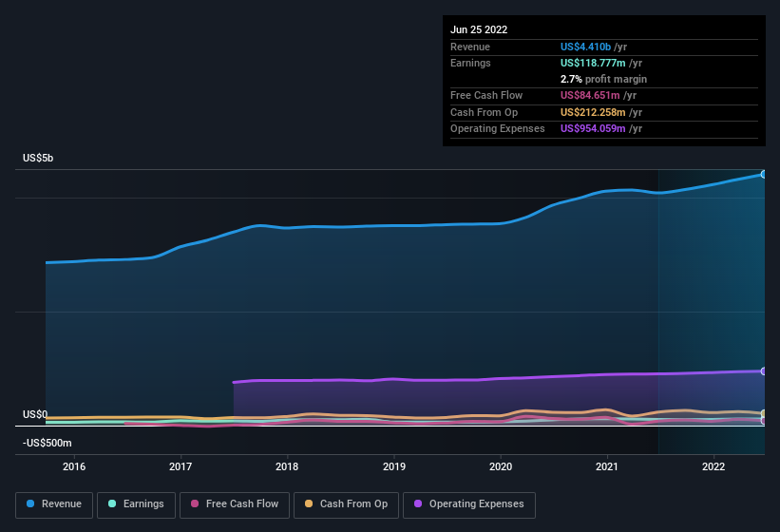Click the 2022 x-axis label
The image size is (780, 532).
(x=713, y=466)
